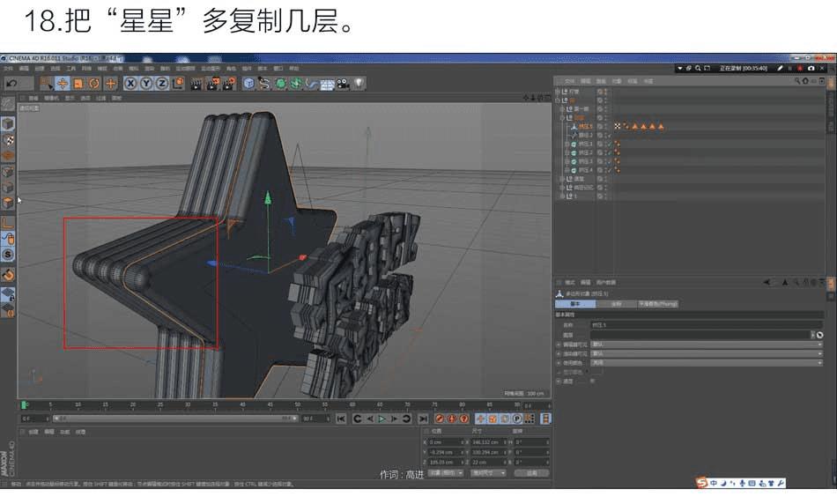Toggle Enable Snap S icon
The width and height of the screenshot is (837, 504).
click(7, 255)
